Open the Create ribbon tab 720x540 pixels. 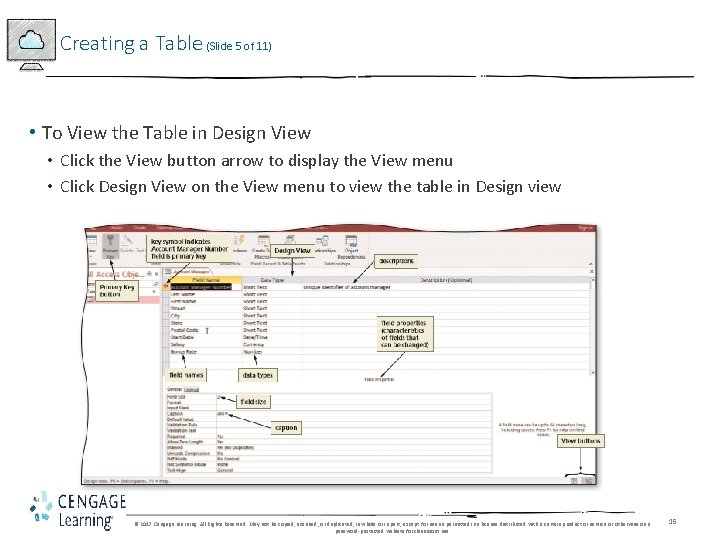[x=140, y=228]
